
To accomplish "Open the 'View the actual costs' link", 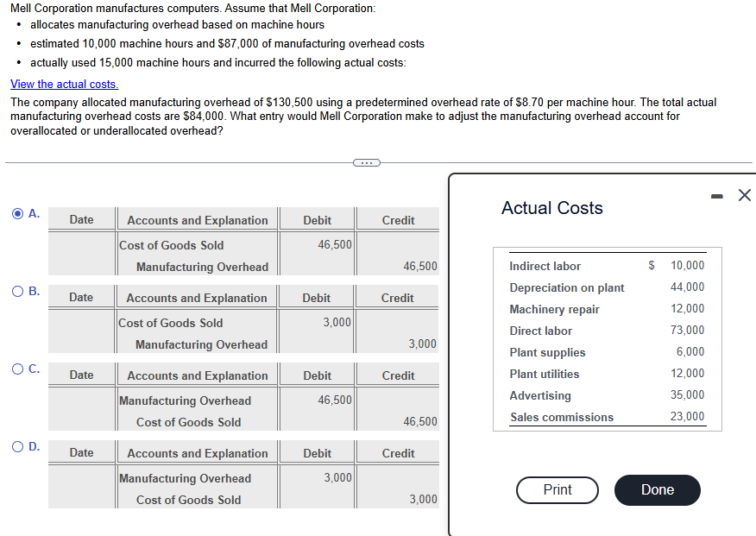I will tap(65, 84).
